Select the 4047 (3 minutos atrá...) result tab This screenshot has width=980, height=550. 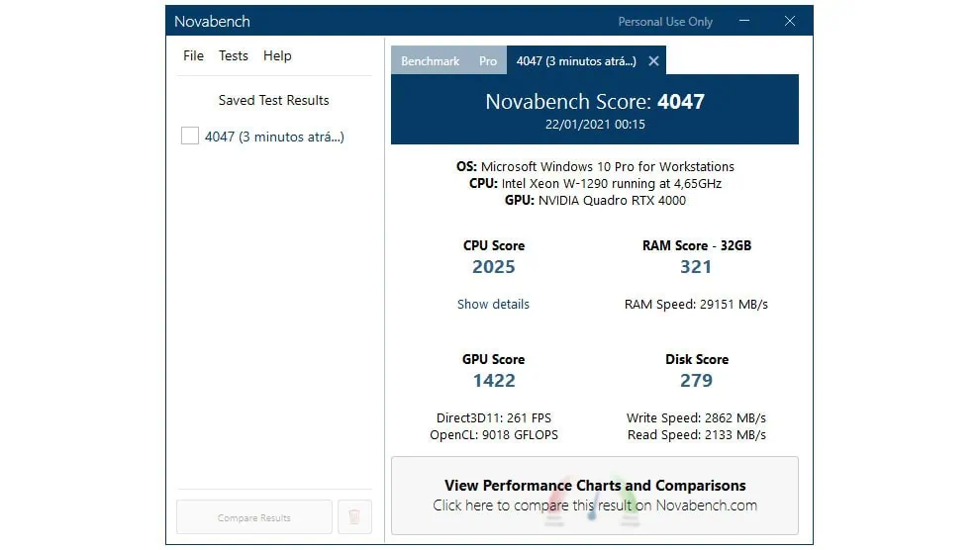[x=575, y=61]
